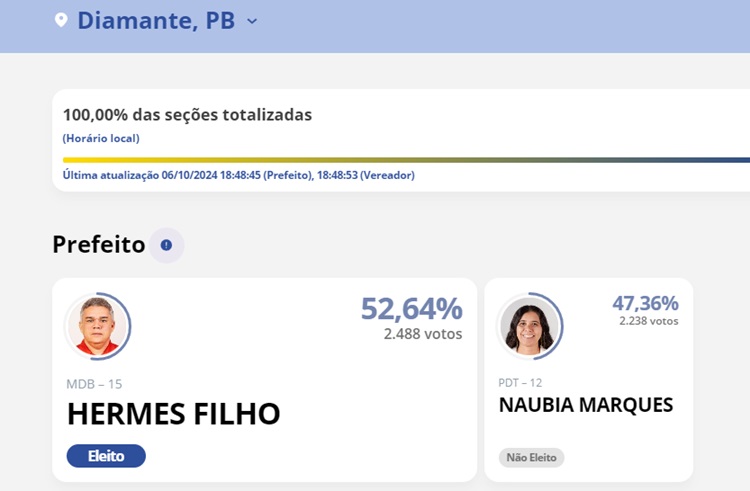
Task: Click the Prefeito section heading
Action: [x=99, y=244]
